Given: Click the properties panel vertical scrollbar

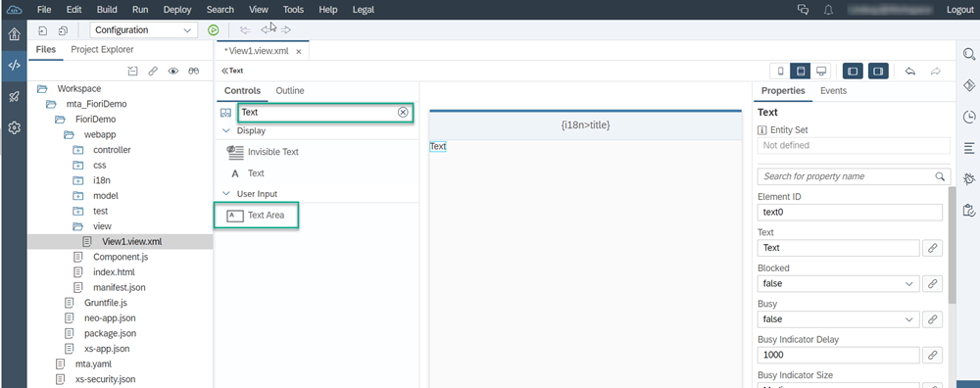Looking at the screenshot, I should click(x=952, y=245).
